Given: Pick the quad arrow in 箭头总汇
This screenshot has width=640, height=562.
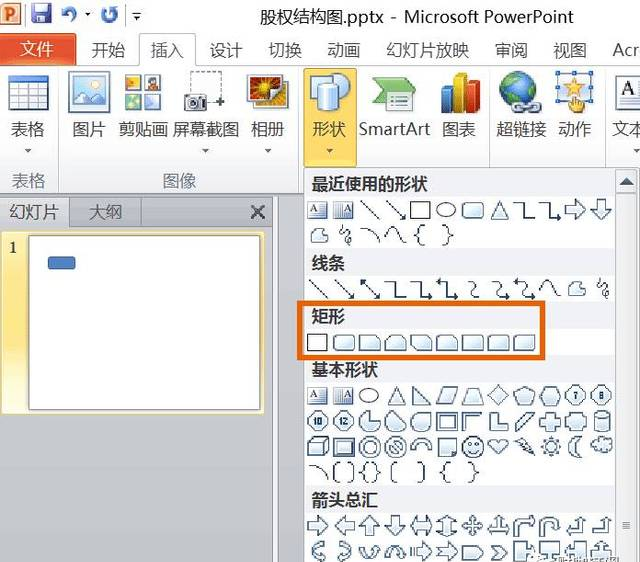Looking at the screenshot, I should click(472, 526).
